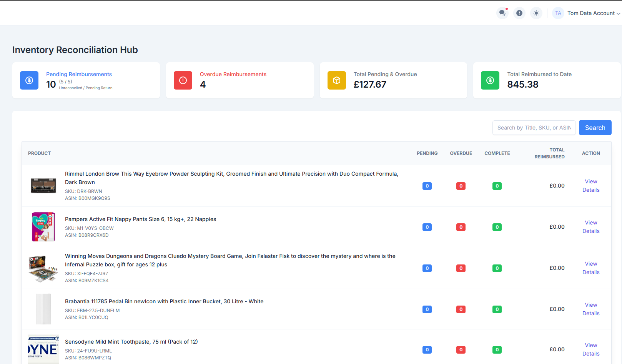
Task: View Details for Brabantia Pedal Bin
Action: pyautogui.click(x=591, y=309)
